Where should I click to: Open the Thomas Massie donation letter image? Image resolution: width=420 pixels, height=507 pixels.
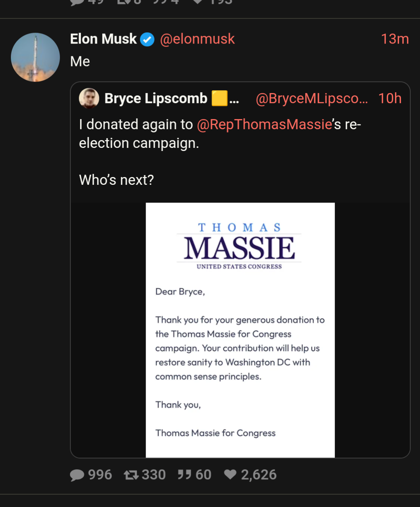pos(240,330)
